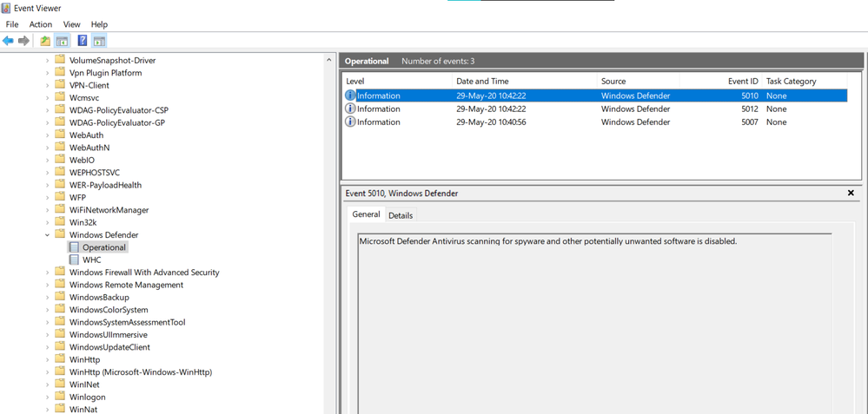Open the View menu
The height and width of the screenshot is (414, 868).
coord(71,24)
